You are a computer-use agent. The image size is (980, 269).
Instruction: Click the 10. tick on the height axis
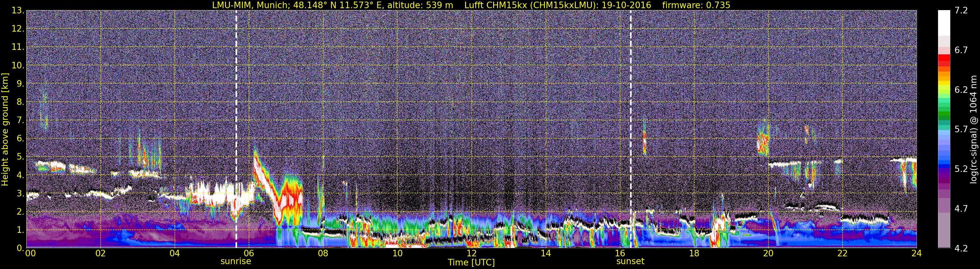[18, 65]
